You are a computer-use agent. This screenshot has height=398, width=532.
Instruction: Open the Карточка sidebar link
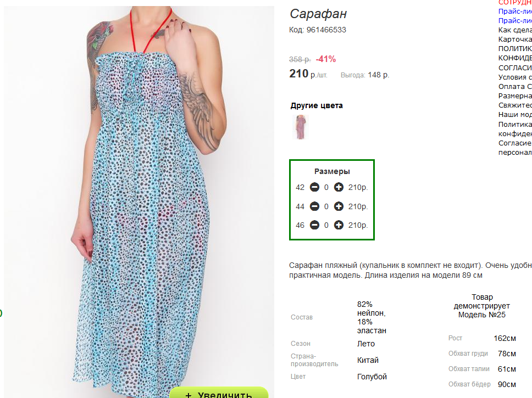[x=515, y=40]
